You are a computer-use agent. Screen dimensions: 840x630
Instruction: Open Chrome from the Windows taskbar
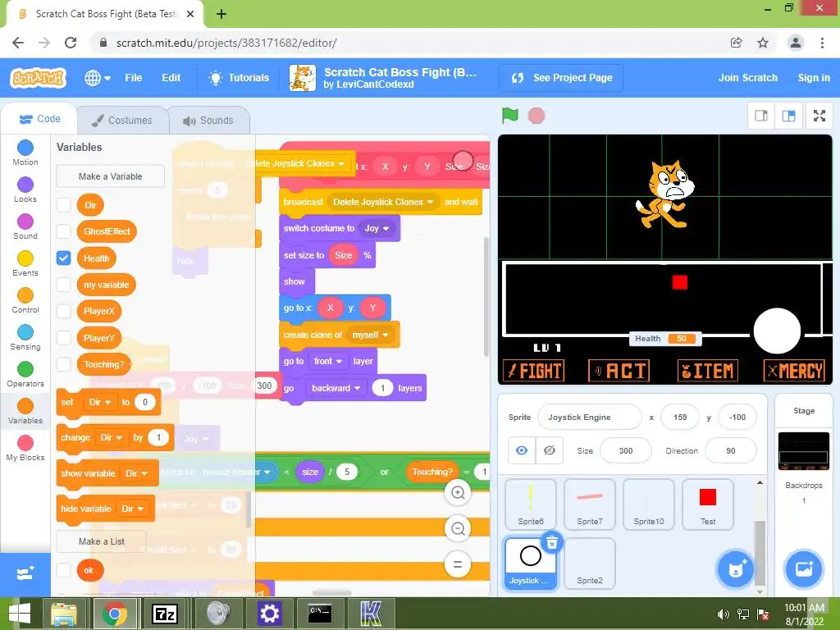pyautogui.click(x=115, y=614)
